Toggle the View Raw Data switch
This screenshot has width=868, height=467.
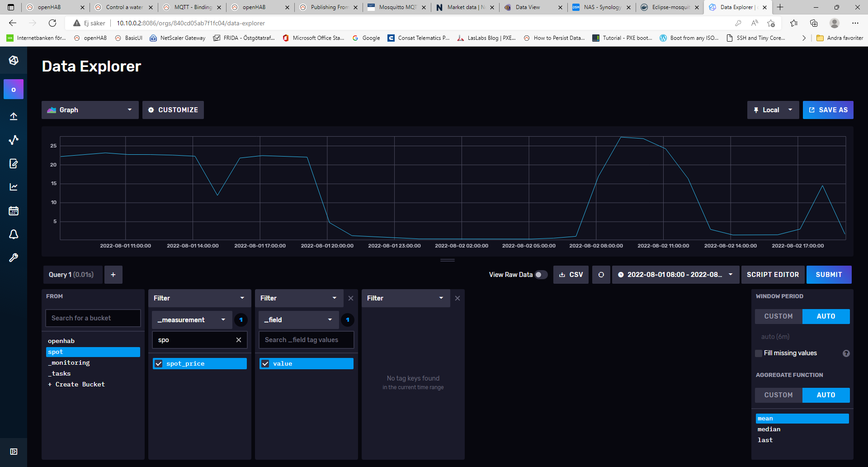[541, 275]
